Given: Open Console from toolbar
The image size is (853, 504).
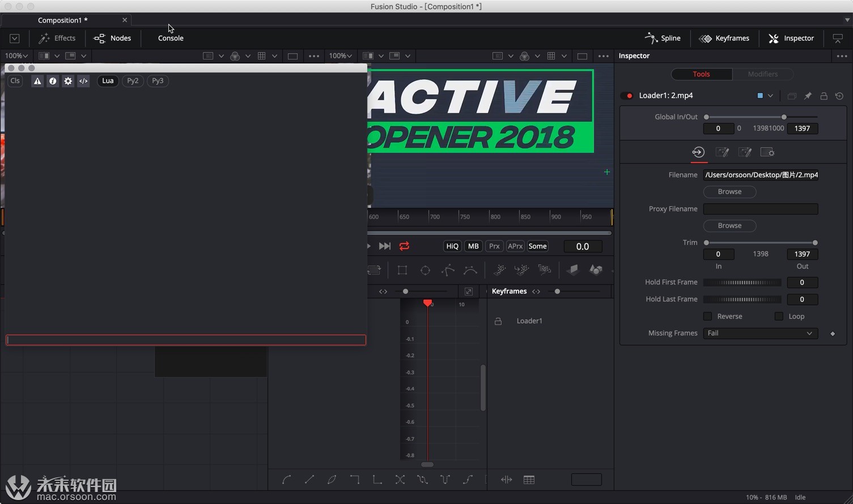Looking at the screenshot, I should [171, 38].
